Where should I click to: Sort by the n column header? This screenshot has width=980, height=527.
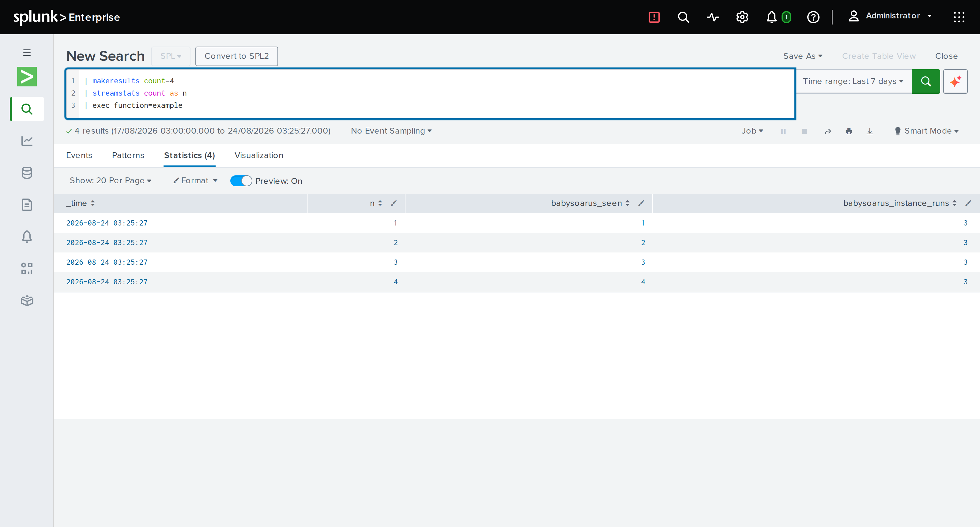(376, 203)
